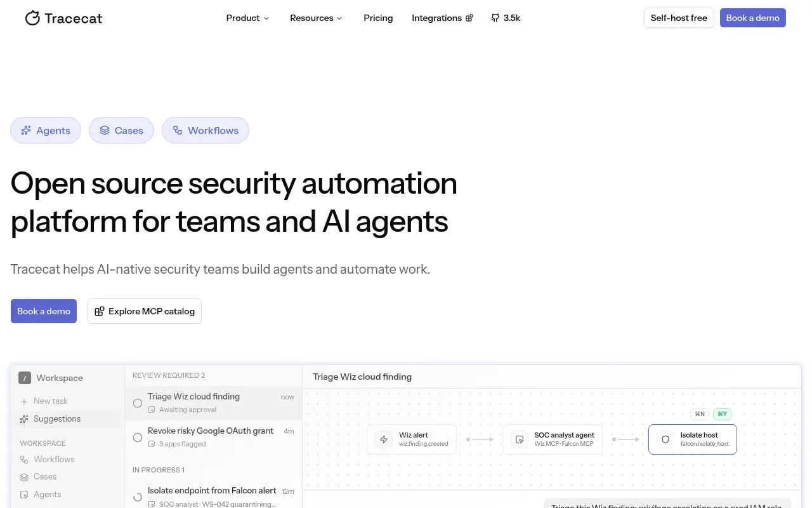812x508 pixels.
Task: Go to the Pricing page
Action: coord(378,18)
